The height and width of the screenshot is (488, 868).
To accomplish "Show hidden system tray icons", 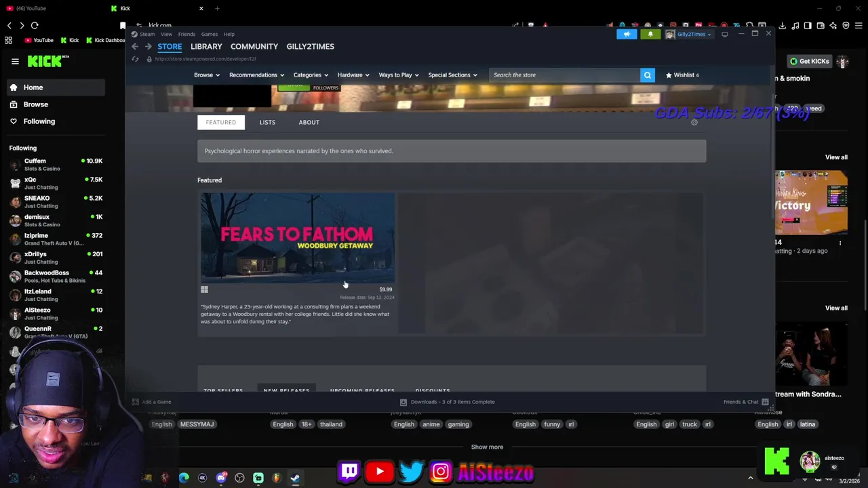I will [x=750, y=478].
